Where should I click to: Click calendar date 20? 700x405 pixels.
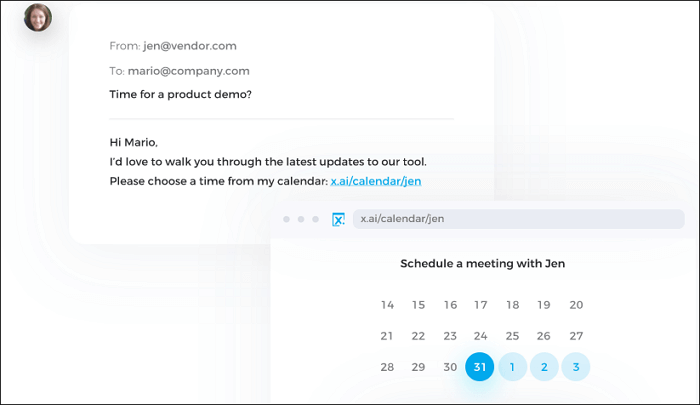(x=576, y=305)
